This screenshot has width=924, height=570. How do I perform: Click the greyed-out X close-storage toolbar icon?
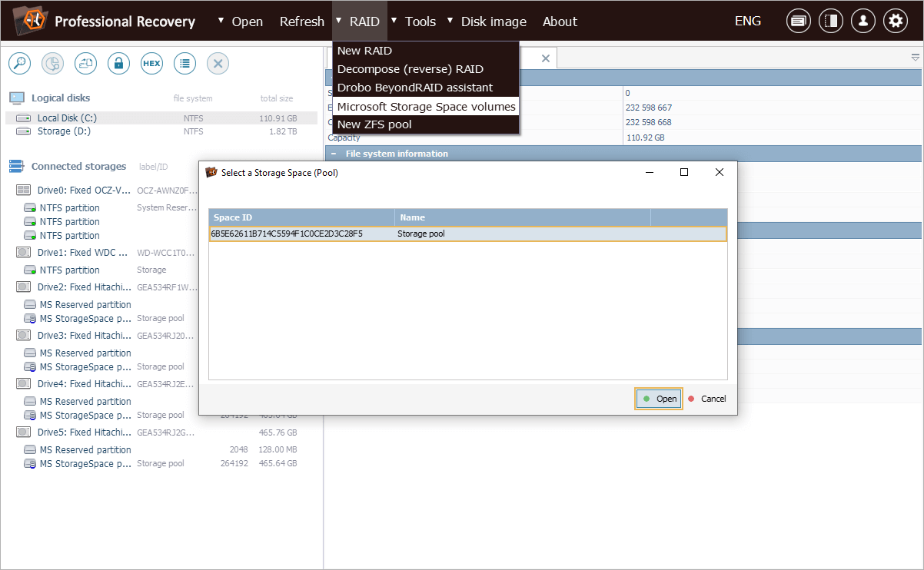tap(218, 64)
